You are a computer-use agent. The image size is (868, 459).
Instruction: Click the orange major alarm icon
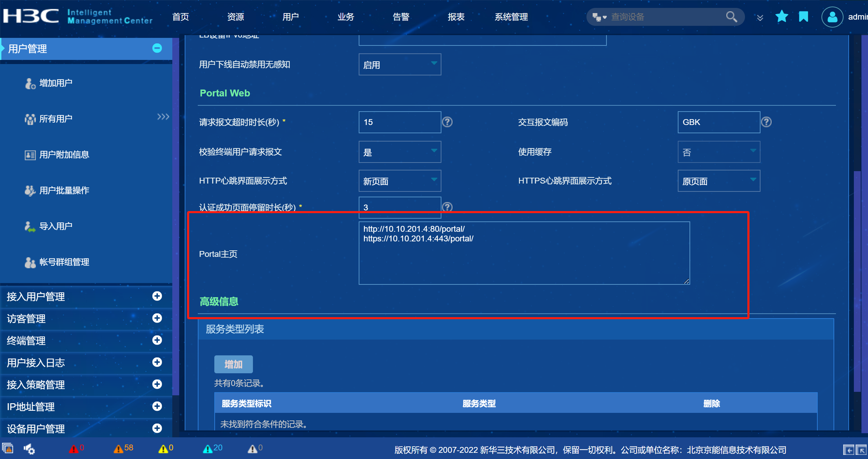118,448
